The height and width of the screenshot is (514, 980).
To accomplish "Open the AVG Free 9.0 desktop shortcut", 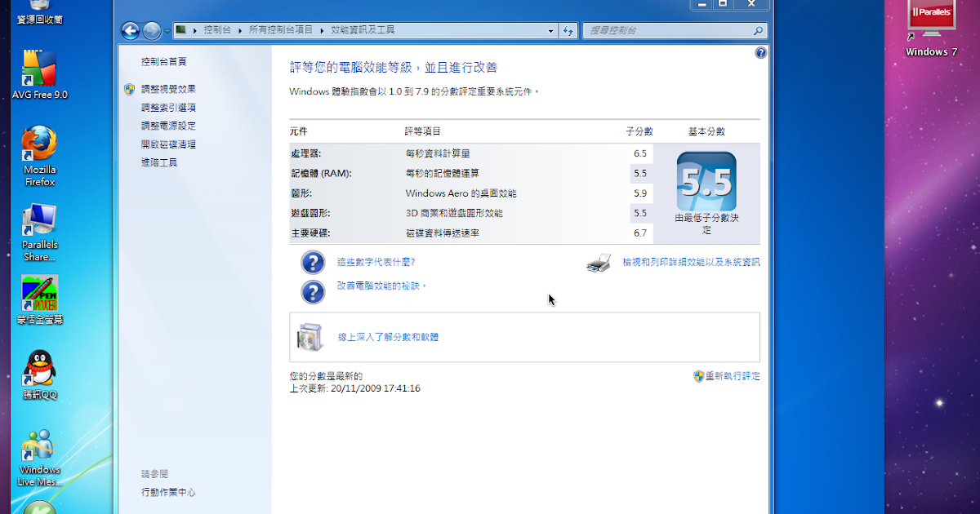I will (39, 75).
